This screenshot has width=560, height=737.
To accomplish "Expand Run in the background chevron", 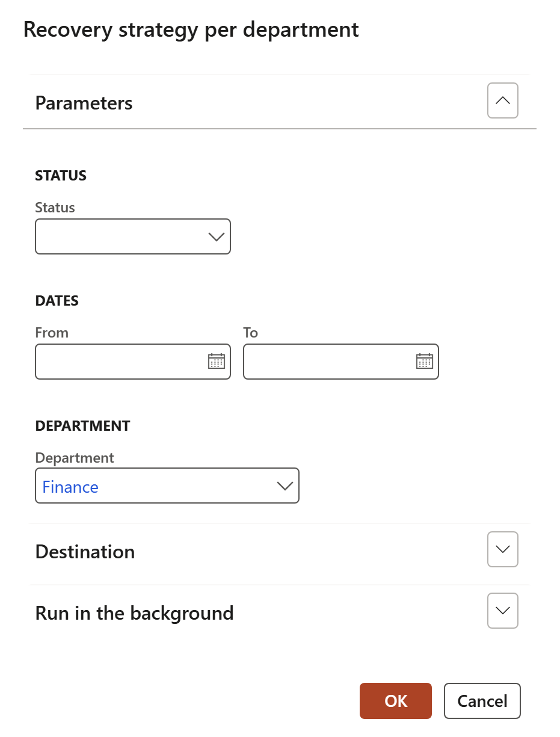I will tap(502, 611).
